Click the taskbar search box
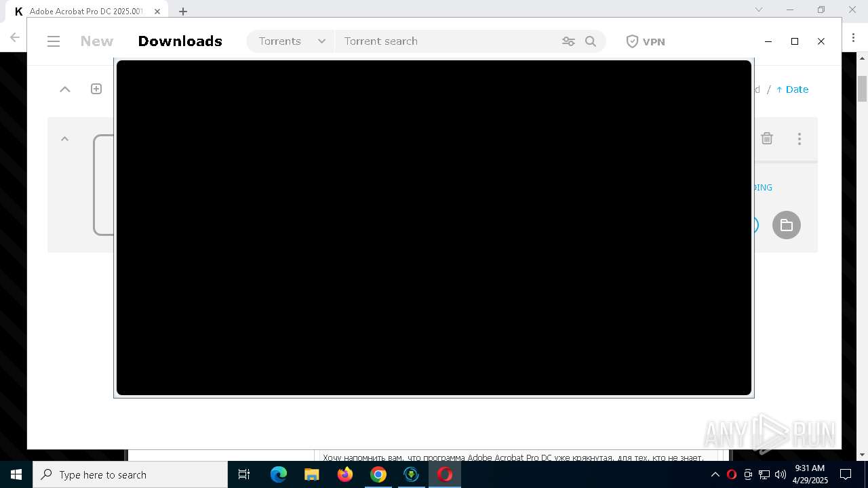Screen dimensions: 868x488 click(x=130, y=474)
